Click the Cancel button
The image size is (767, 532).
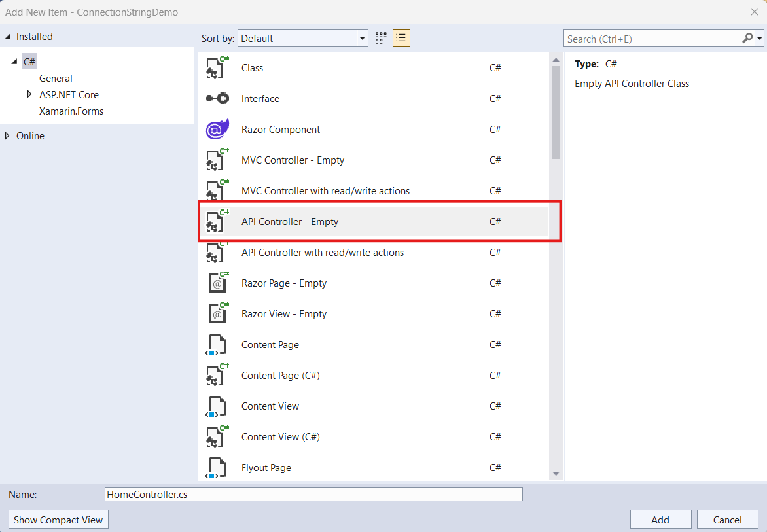pos(727,520)
